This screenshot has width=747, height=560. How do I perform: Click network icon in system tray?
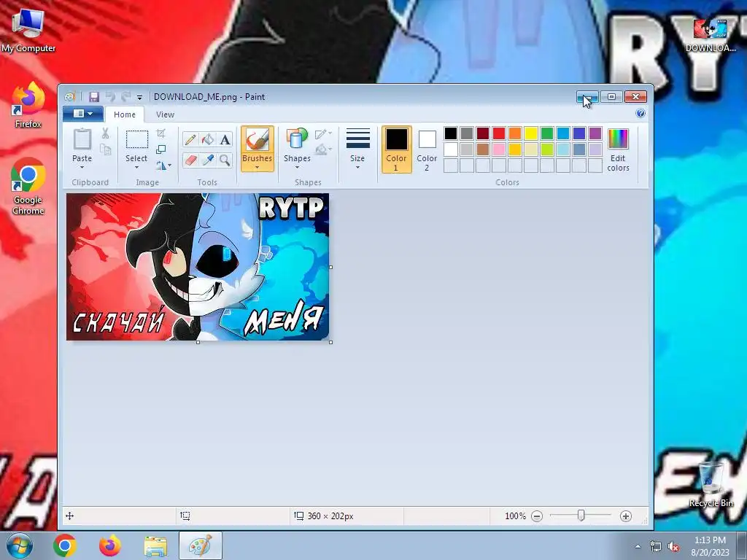pos(656,547)
